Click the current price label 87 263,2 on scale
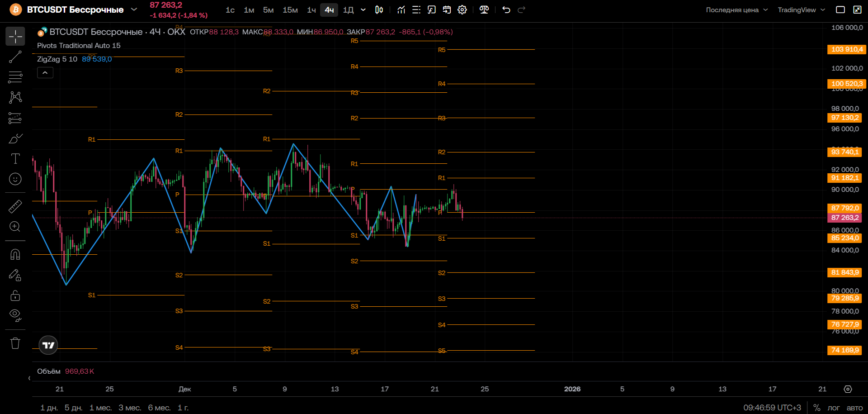Image resolution: width=868 pixels, height=414 pixels. click(844, 218)
